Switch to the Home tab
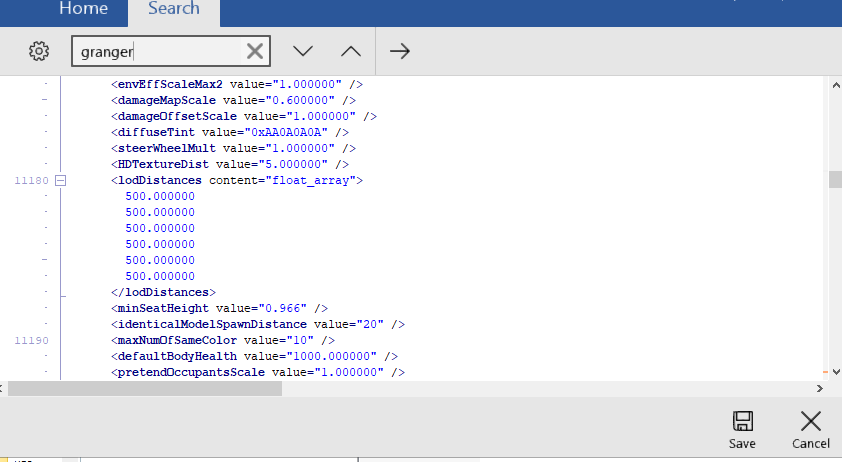The width and height of the screenshot is (842, 462). (x=83, y=9)
